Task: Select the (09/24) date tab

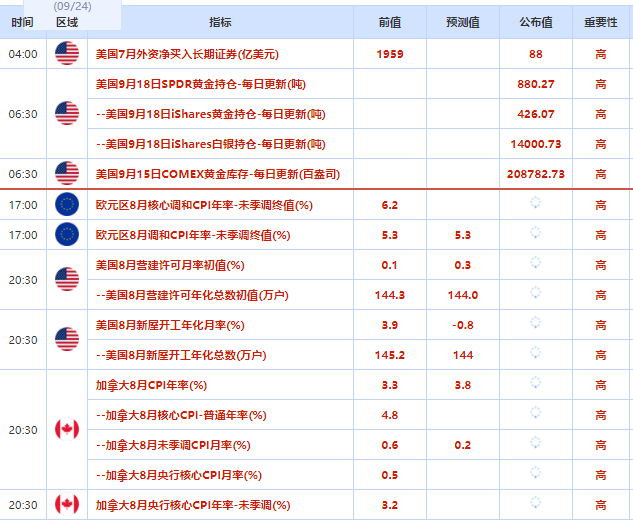Action: point(73,6)
